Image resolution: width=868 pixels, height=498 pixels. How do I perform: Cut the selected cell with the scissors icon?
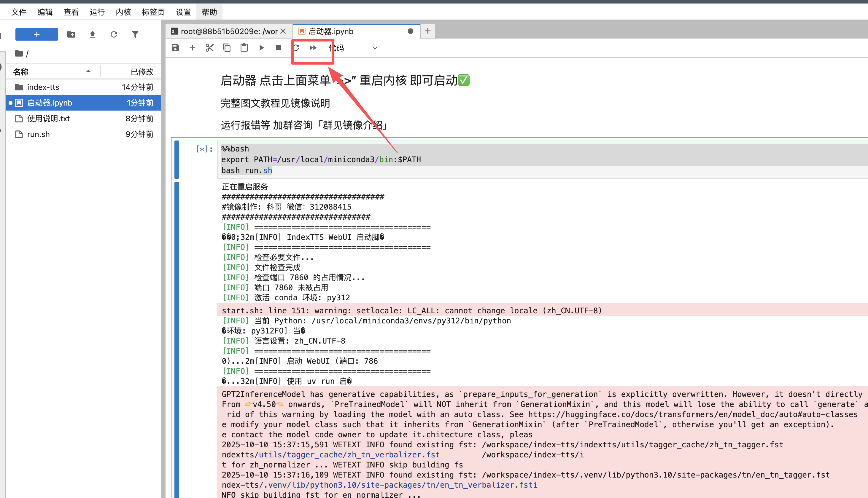tap(209, 48)
